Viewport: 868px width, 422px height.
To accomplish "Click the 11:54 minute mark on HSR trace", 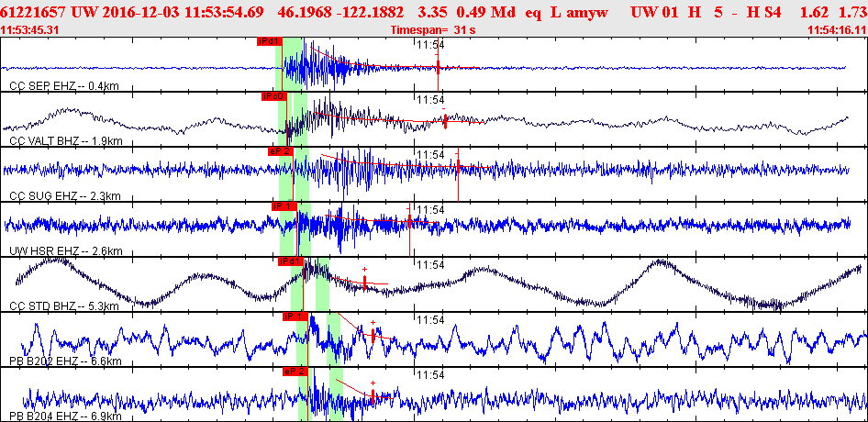I will coord(430,209).
